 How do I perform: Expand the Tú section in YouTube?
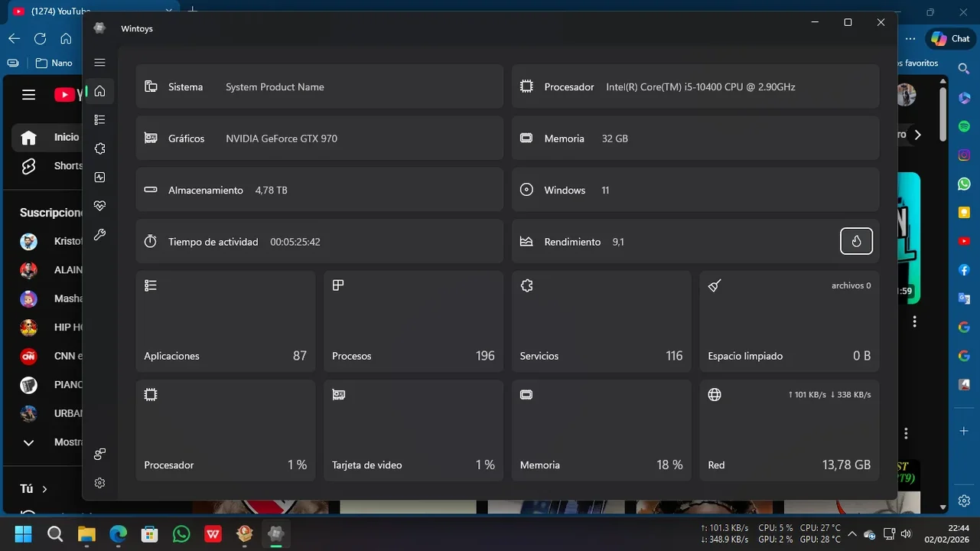(34, 488)
